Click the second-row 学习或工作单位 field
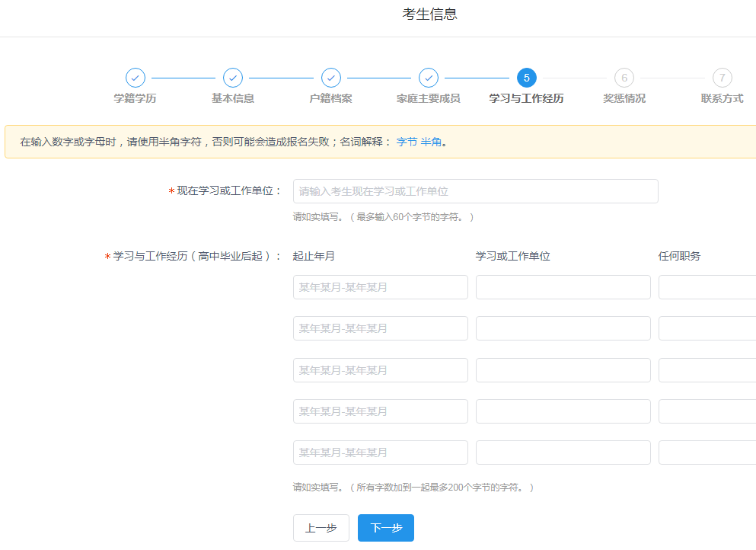Image resolution: width=756 pixels, height=550 pixels. (x=563, y=328)
